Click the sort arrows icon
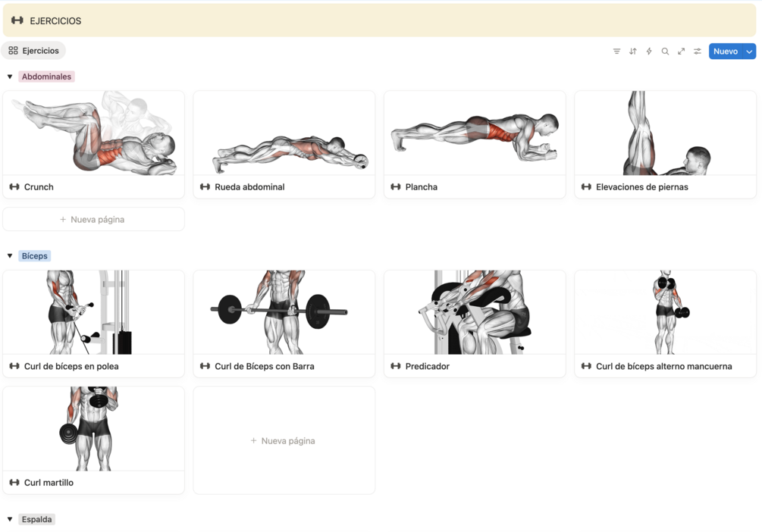Viewport: 762px width, 532px height. click(633, 51)
